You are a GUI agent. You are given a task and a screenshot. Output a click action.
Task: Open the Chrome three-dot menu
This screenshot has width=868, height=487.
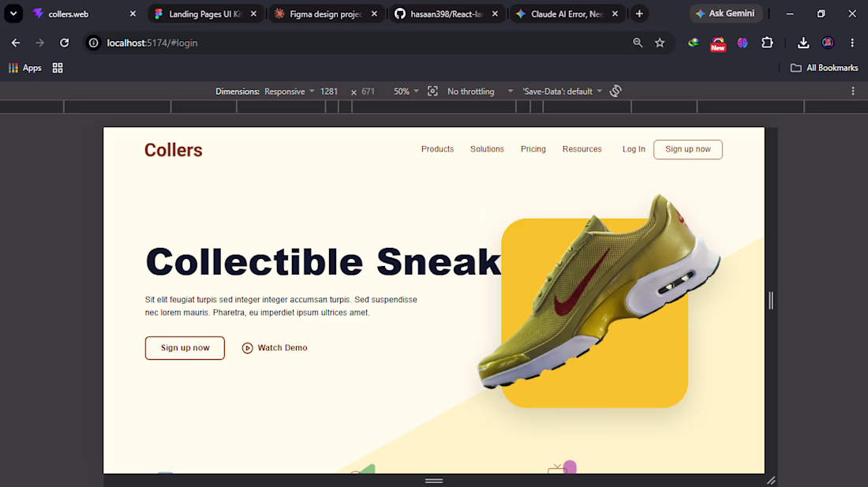click(852, 43)
